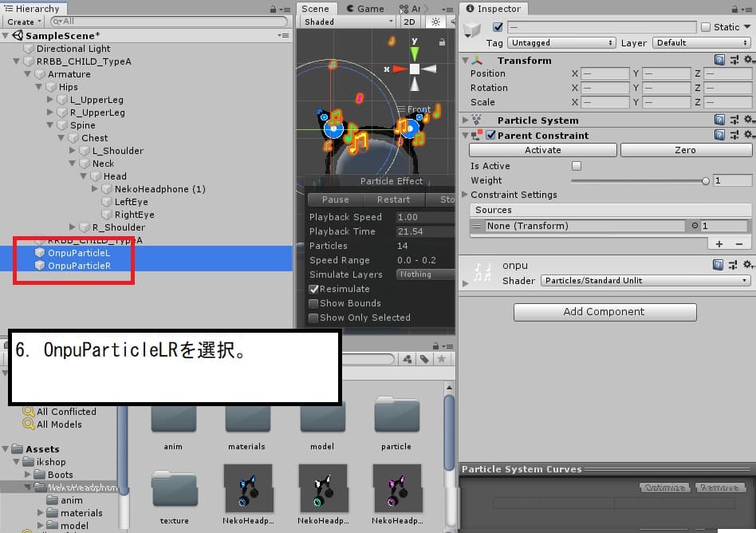
Task: Open Transform component help reference icon
Action: (x=719, y=60)
